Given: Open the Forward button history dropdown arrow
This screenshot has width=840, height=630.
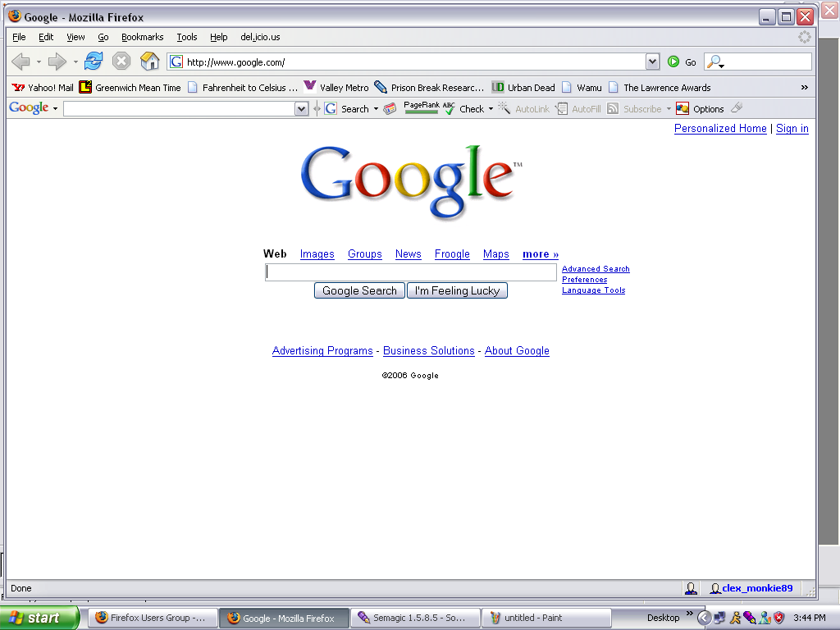Looking at the screenshot, I should pos(75,62).
